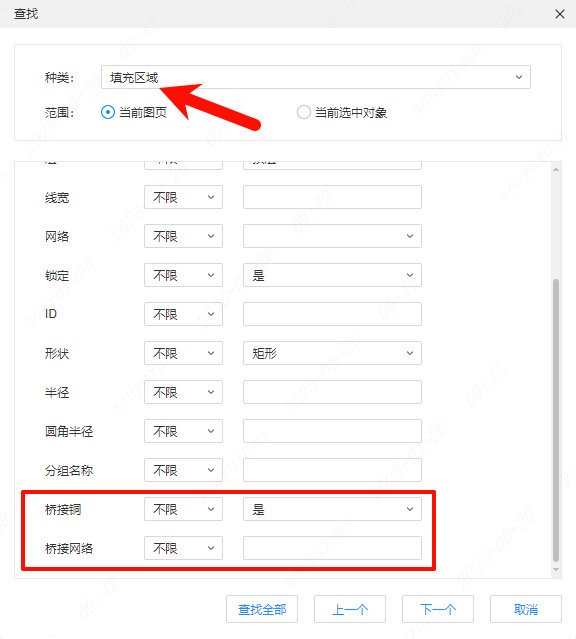Viewport: 576px width, 639px height.
Task: Click the 圆角半径 value input field
Action: pyautogui.click(x=332, y=431)
